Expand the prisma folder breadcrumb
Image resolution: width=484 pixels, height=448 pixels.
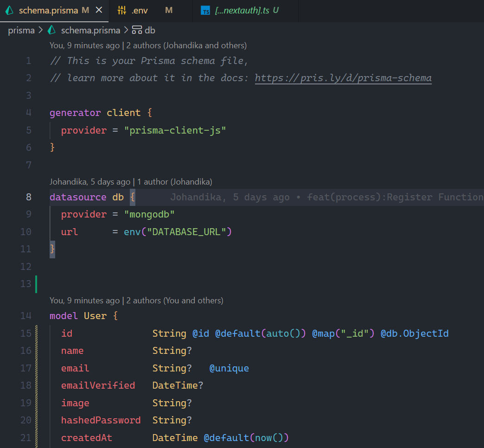pyautogui.click(x=21, y=31)
